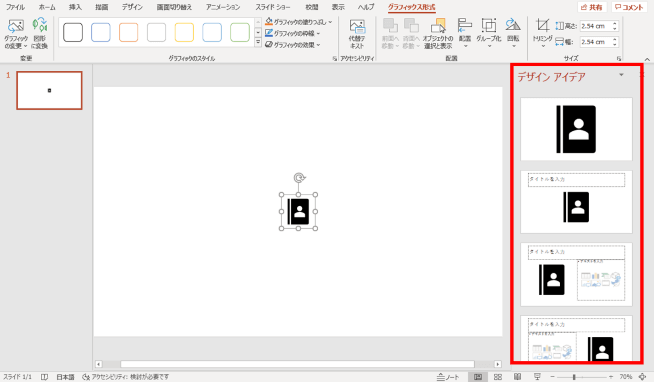654x382 pixels.
Task: Choose the second design idea with title placeholder
Action: click(x=576, y=202)
